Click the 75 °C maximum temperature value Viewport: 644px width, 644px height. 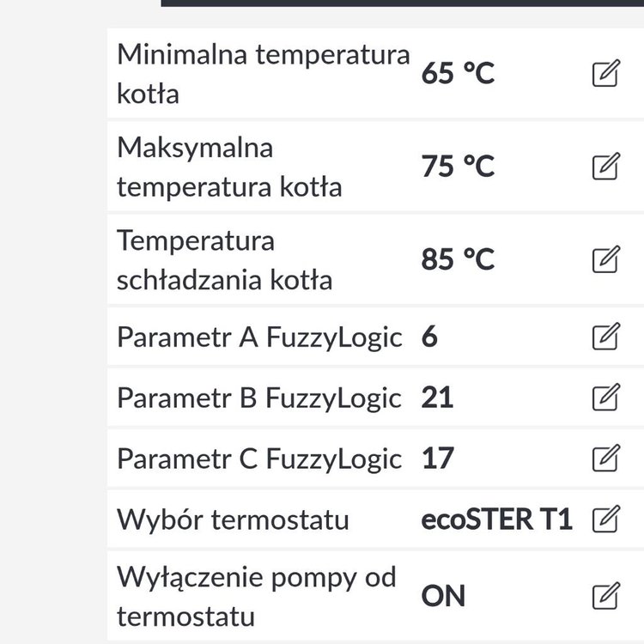click(x=458, y=167)
